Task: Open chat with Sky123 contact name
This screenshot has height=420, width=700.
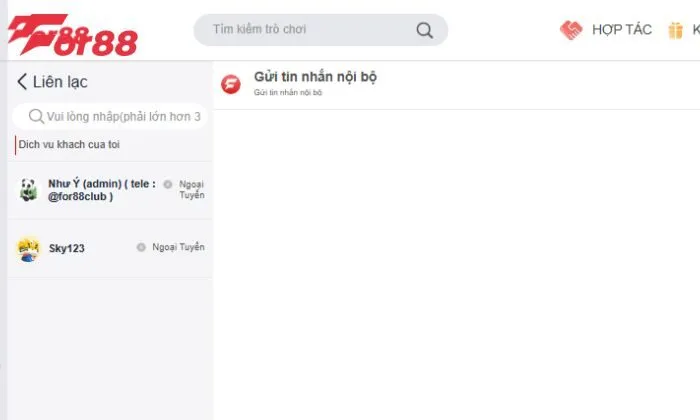Action: coord(67,248)
